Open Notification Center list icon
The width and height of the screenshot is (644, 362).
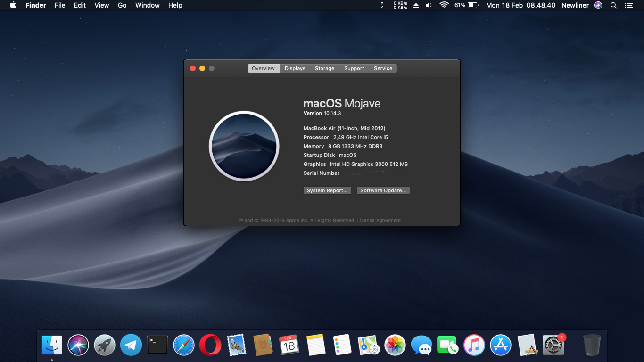tap(628, 5)
